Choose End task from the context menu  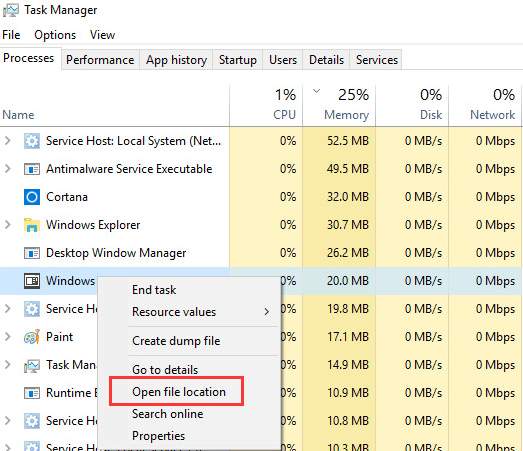coord(154,290)
